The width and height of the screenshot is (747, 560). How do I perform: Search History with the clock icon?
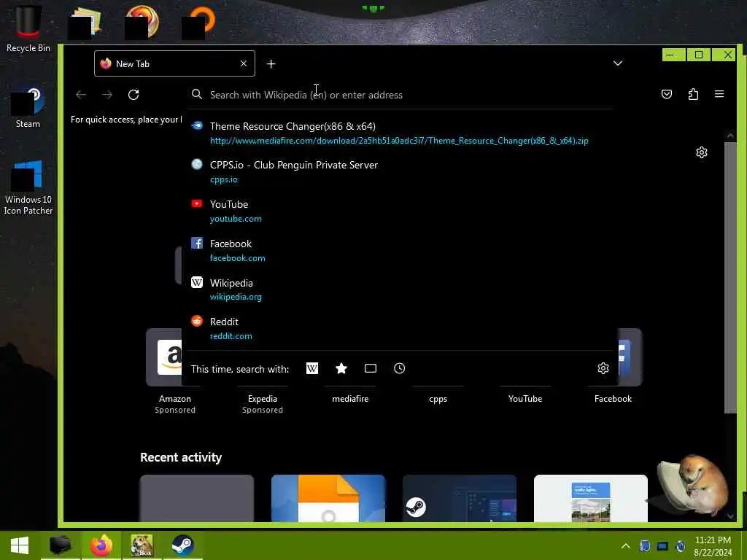pyautogui.click(x=399, y=368)
